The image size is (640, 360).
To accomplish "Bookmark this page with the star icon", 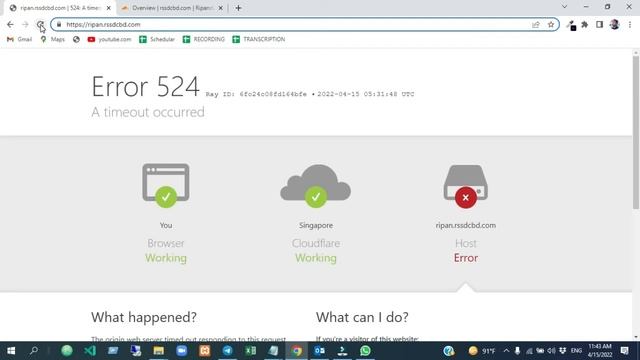I will click(551, 24).
